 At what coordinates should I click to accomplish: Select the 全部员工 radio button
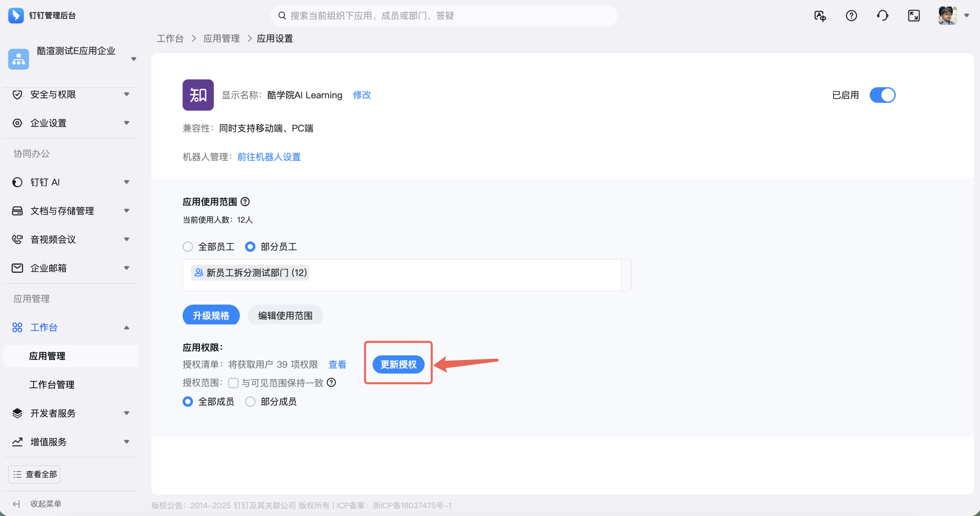[188, 247]
